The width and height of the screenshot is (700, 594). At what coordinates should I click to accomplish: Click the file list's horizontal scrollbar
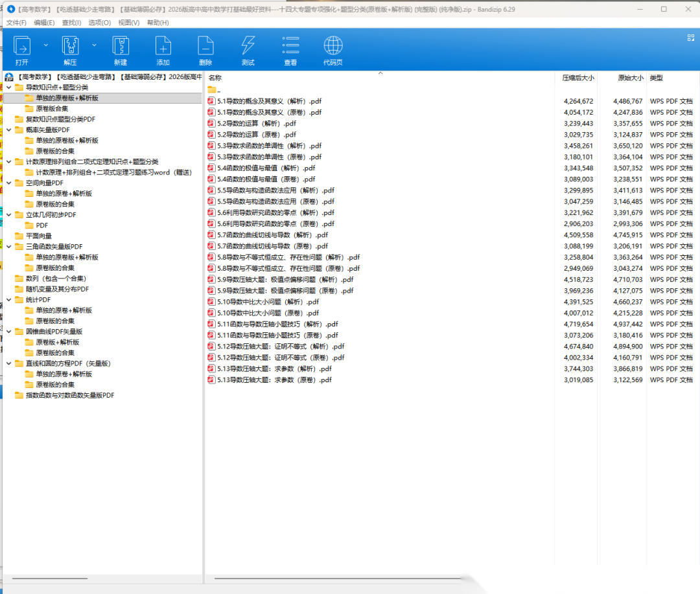[337, 578]
